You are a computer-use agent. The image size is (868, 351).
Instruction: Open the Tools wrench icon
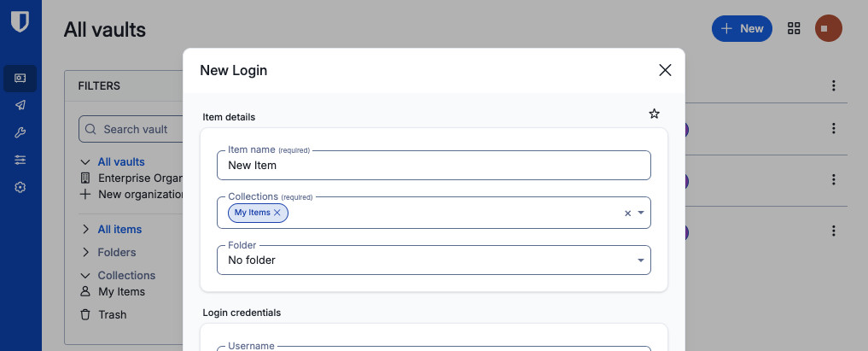20,132
